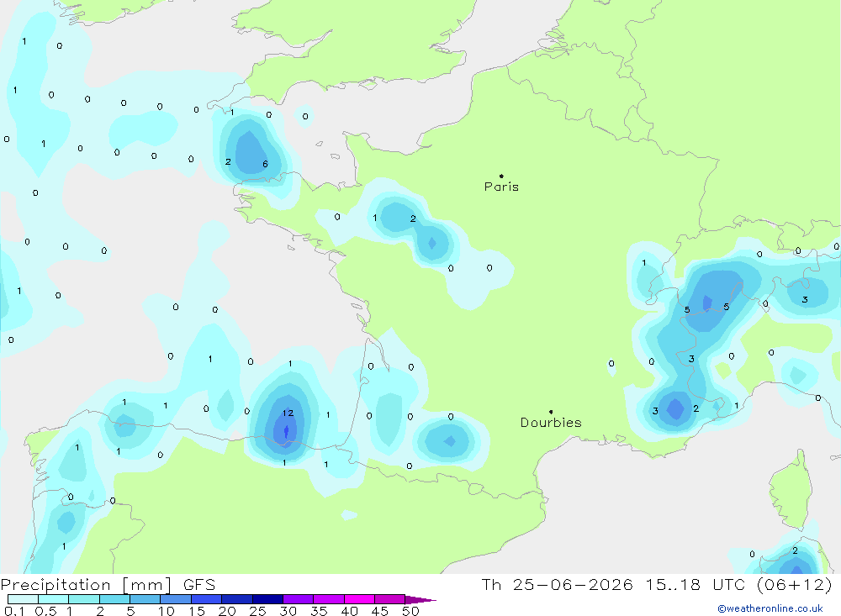This screenshot has height=616, width=841.
Task: Select the Paris location dot marker
Action: pos(501,176)
